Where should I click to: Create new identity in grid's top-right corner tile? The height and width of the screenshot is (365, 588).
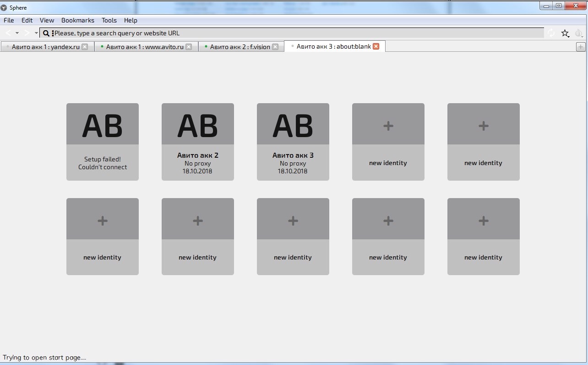484,142
